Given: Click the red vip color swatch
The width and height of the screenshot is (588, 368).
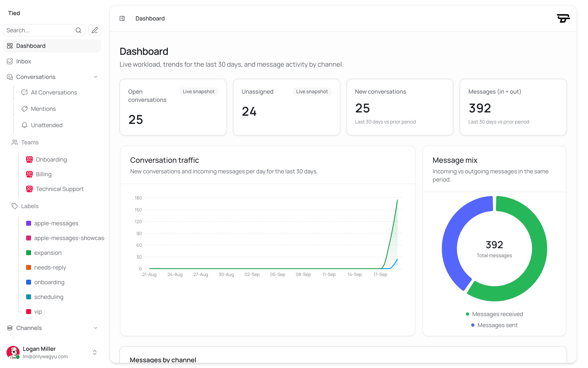Looking at the screenshot, I should (x=28, y=312).
